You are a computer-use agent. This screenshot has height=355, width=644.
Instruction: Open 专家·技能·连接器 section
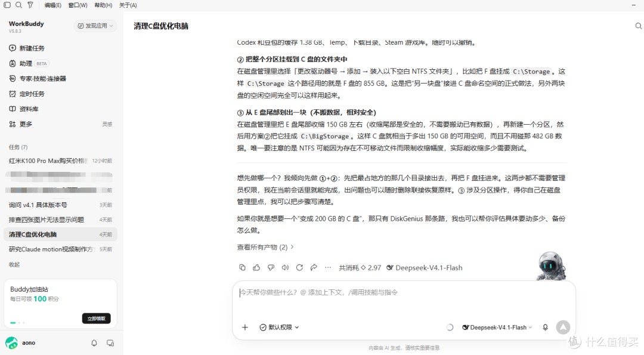38,79
